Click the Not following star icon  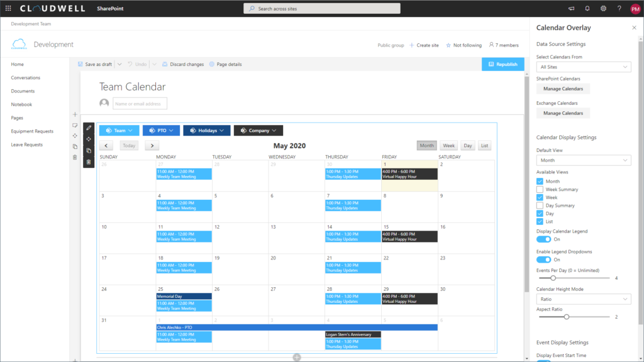pyautogui.click(x=448, y=45)
